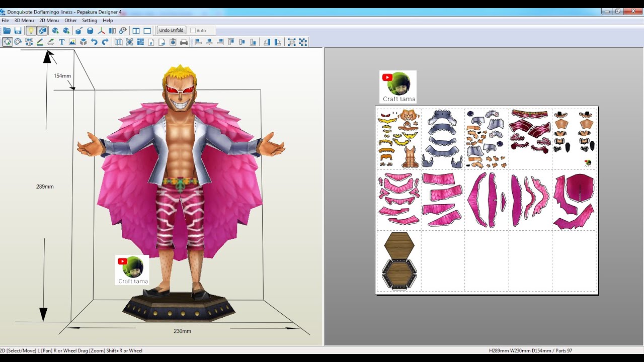
Task: Select the Edge Color tool
Action: [x=51, y=42]
